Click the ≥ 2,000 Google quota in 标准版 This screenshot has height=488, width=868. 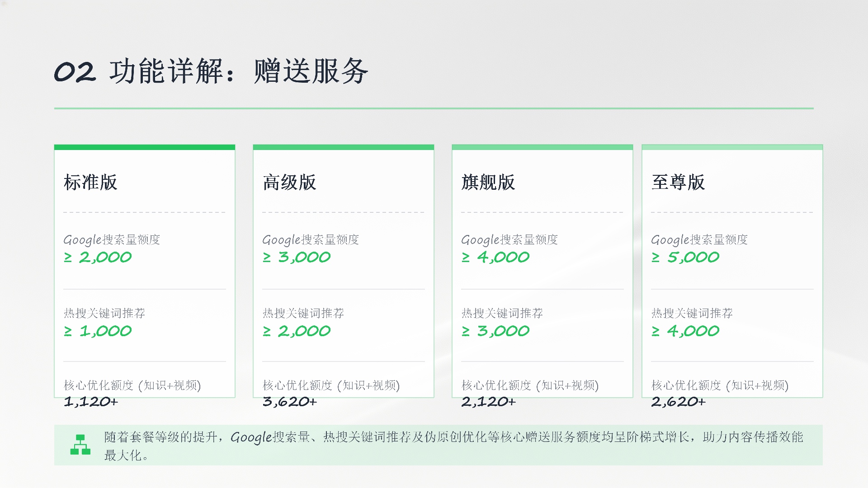[x=98, y=257]
